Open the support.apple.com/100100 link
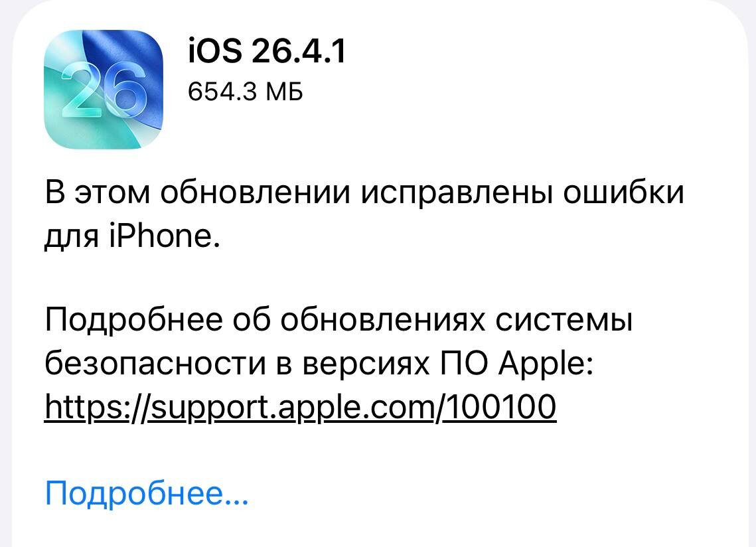Screen dimensions: 756x547 301,407
